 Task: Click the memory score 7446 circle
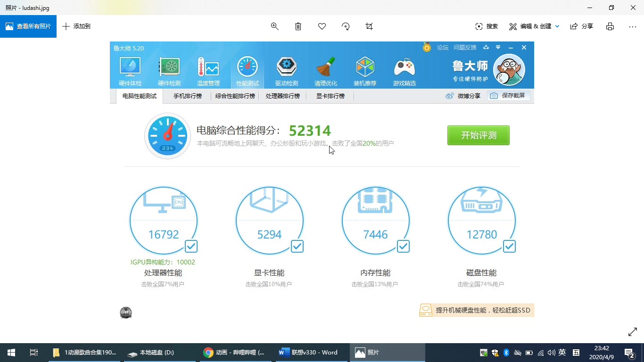(376, 221)
